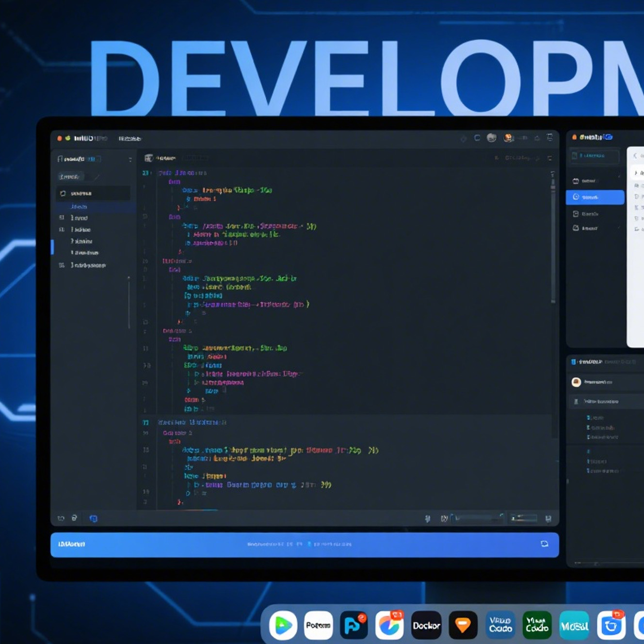
Task: Expand the sidebar header dropdown arrow
Action: tap(130, 160)
